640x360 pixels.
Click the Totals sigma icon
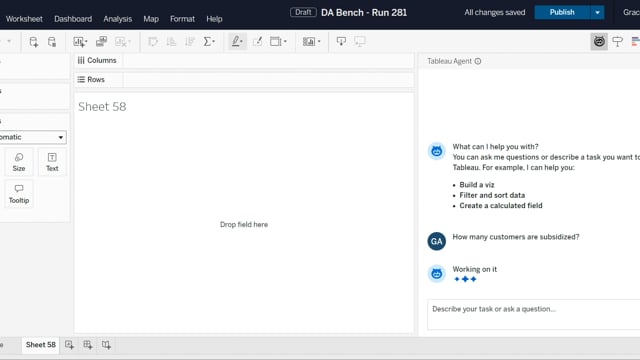tap(207, 42)
